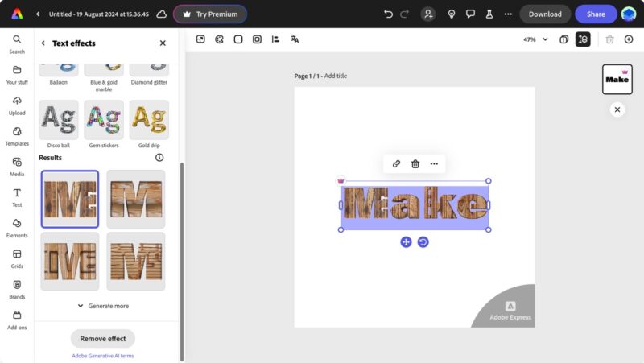Viewport: 644px width, 363px height.
Task: Delete the selected text with trash icon
Action: (415, 164)
